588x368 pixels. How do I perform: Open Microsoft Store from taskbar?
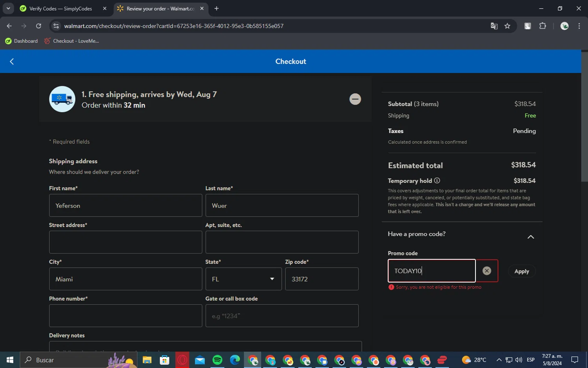coord(165,360)
